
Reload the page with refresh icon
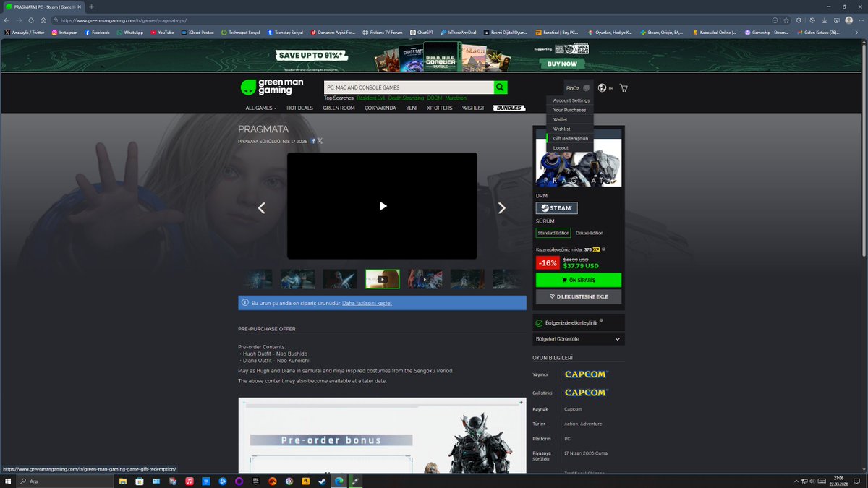[30, 20]
